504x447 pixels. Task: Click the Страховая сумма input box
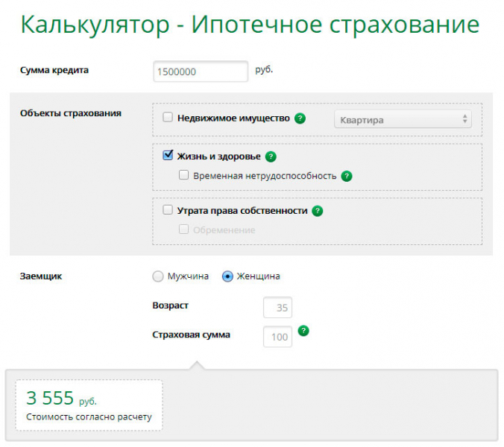pyautogui.click(x=277, y=337)
